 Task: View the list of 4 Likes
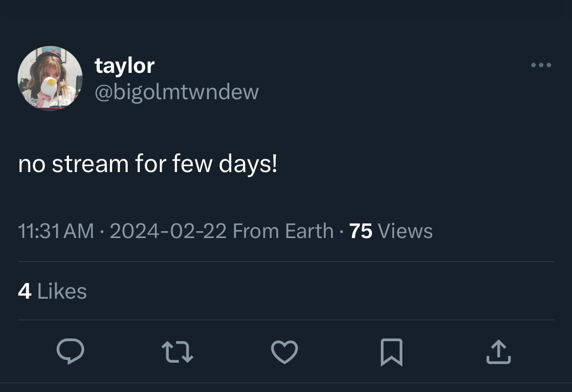52,291
